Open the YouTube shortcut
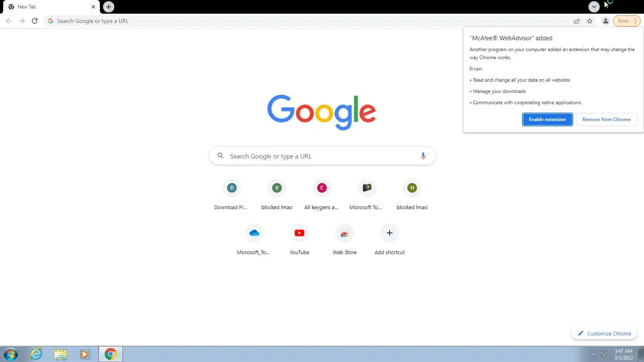 299,240
